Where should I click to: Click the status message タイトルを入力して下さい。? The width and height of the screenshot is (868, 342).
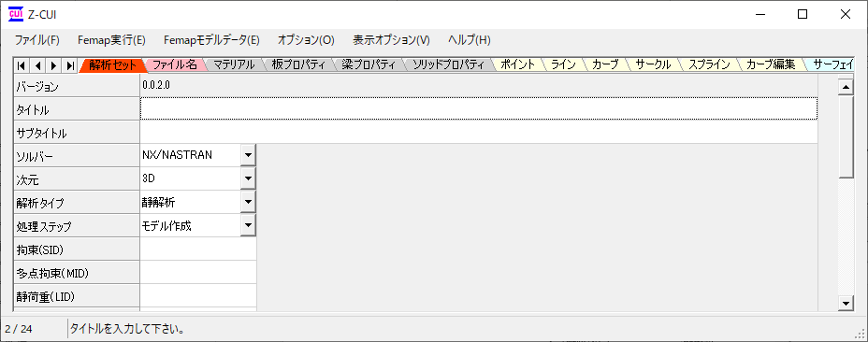(x=127, y=329)
